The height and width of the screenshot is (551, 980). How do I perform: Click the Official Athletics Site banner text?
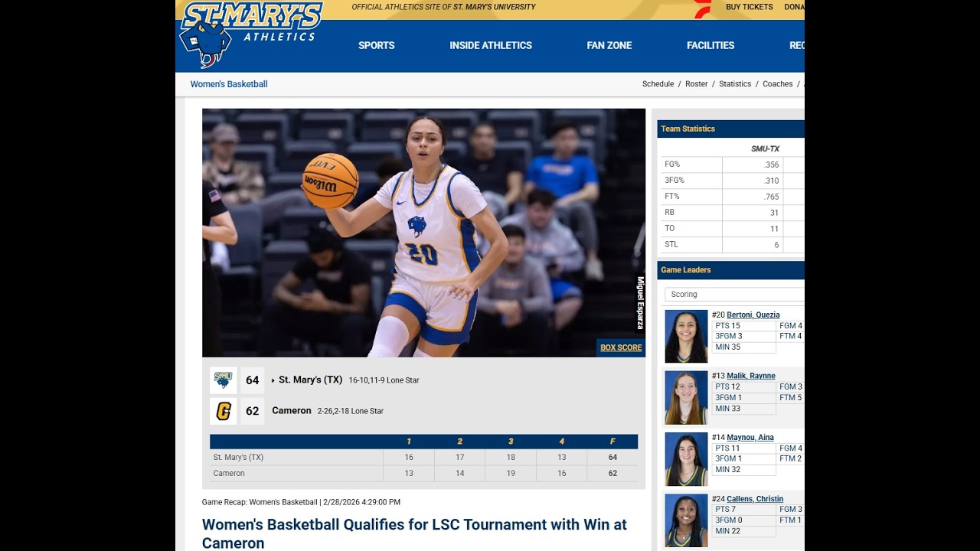coord(443,7)
